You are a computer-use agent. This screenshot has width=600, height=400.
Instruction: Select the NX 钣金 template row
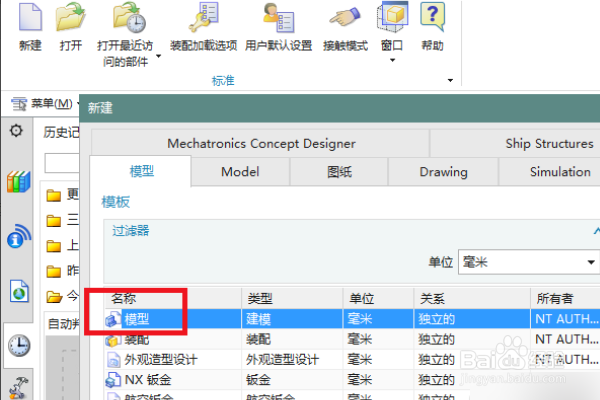(x=352, y=380)
